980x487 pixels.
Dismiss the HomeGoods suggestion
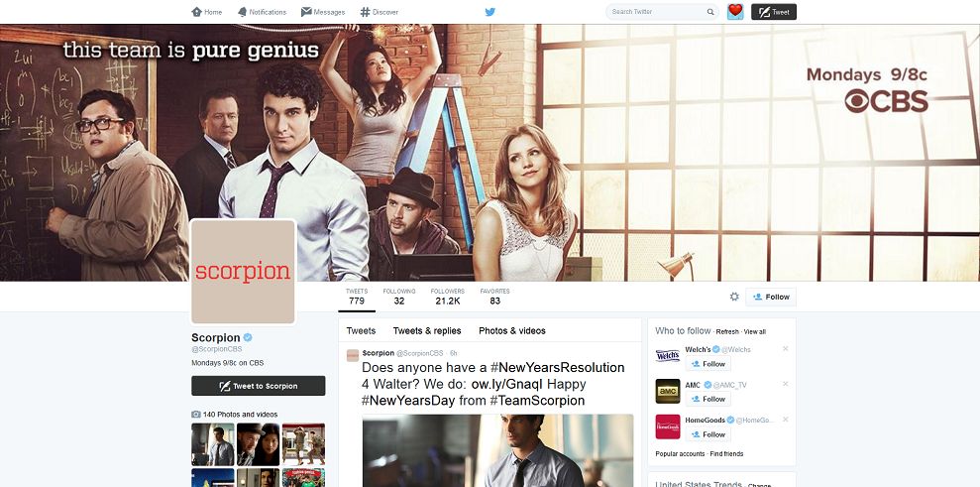[786, 420]
